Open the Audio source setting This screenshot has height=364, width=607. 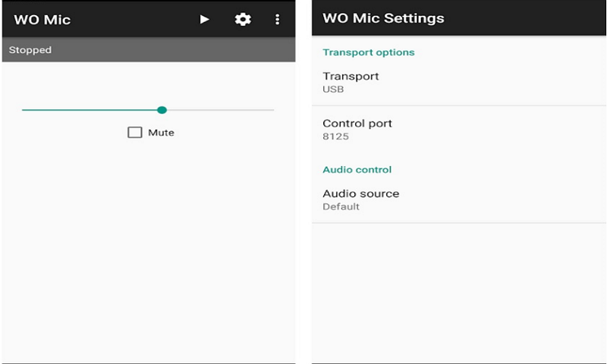(x=360, y=193)
